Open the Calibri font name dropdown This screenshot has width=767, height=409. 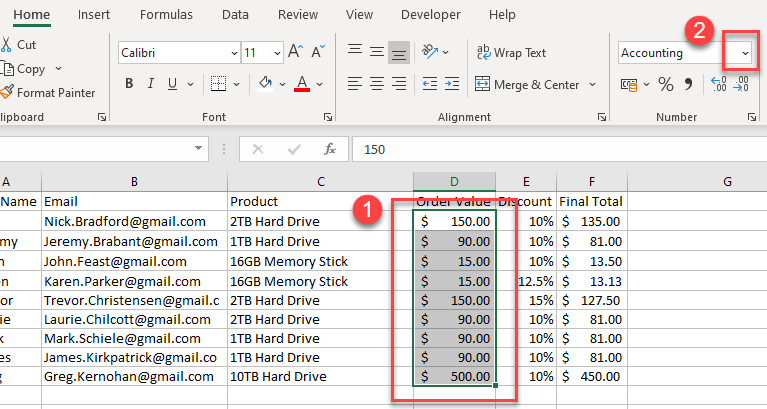(234, 53)
